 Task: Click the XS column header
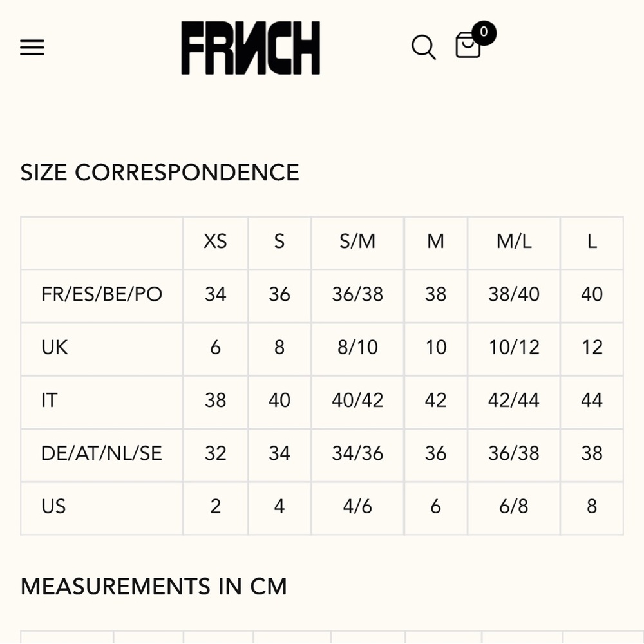215,241
